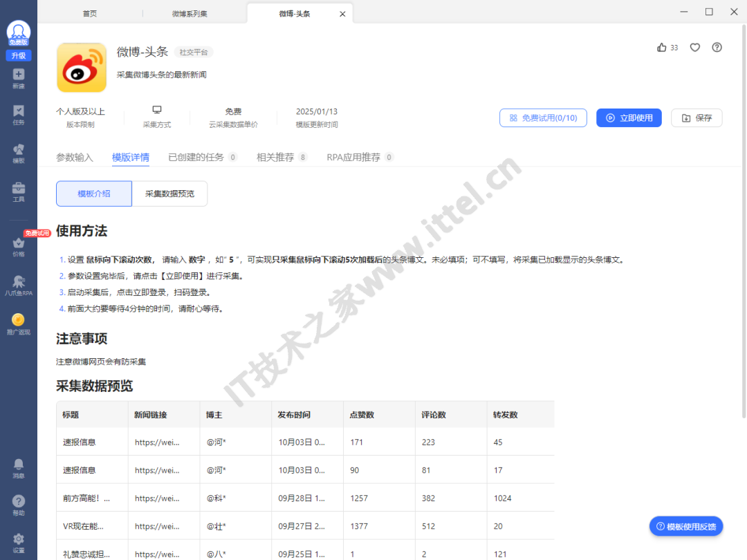Screen dimensions: 747x560
Task: Open 价格 (Pricing) in the sidebar
Action: click(19, 247)
